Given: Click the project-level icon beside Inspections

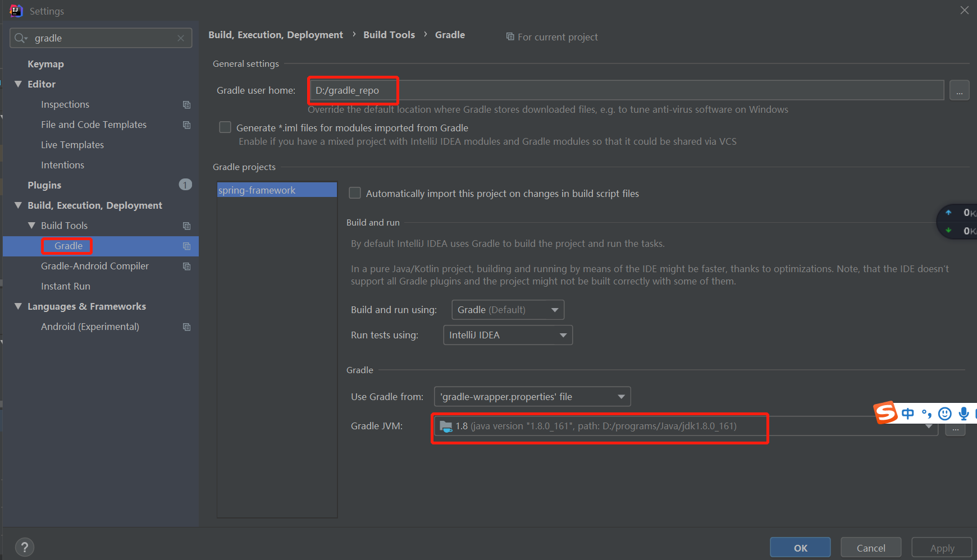Looking at the screenshot, I should point(186,104).
